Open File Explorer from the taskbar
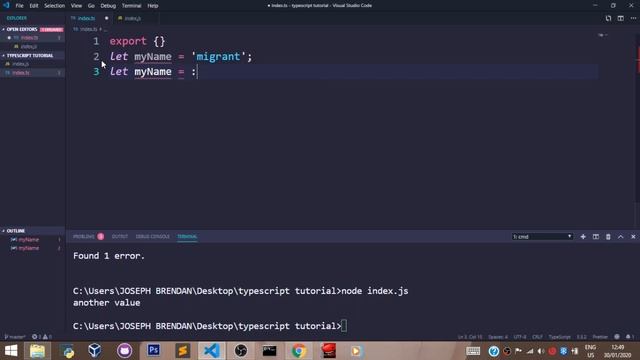Screen dimensions: 640x360 37,351
